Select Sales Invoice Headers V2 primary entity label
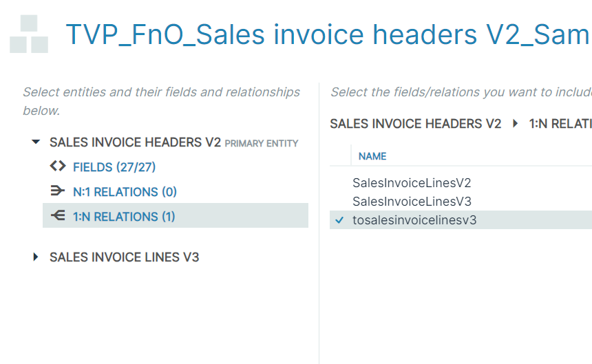The width and height of the screenshot is (592, 364). coord(135,142)
